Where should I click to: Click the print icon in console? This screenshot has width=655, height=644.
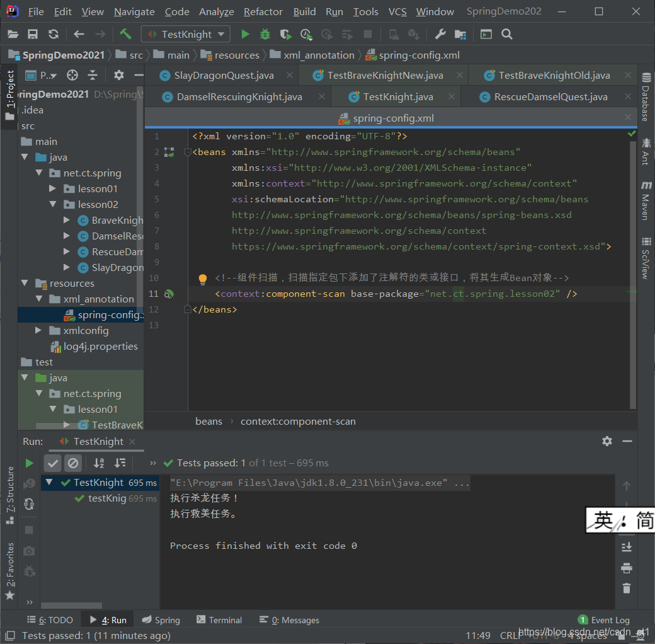click(x=626, y=568)
